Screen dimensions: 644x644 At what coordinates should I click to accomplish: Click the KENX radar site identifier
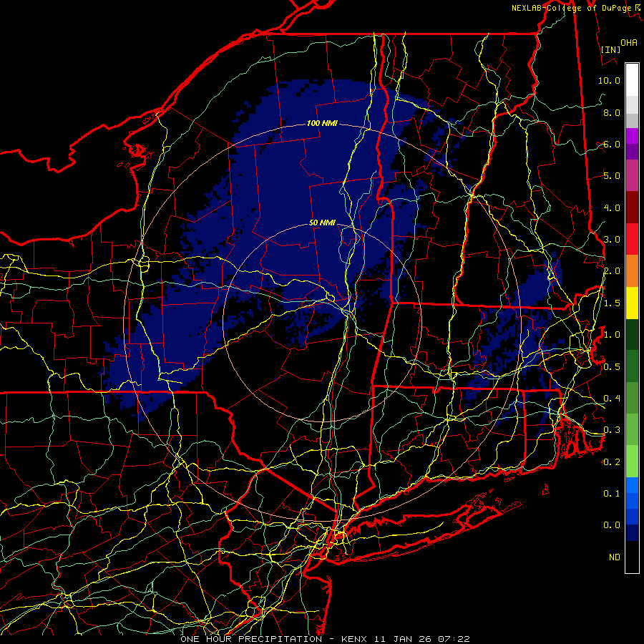pyautogui.click(x=356, y=639)
